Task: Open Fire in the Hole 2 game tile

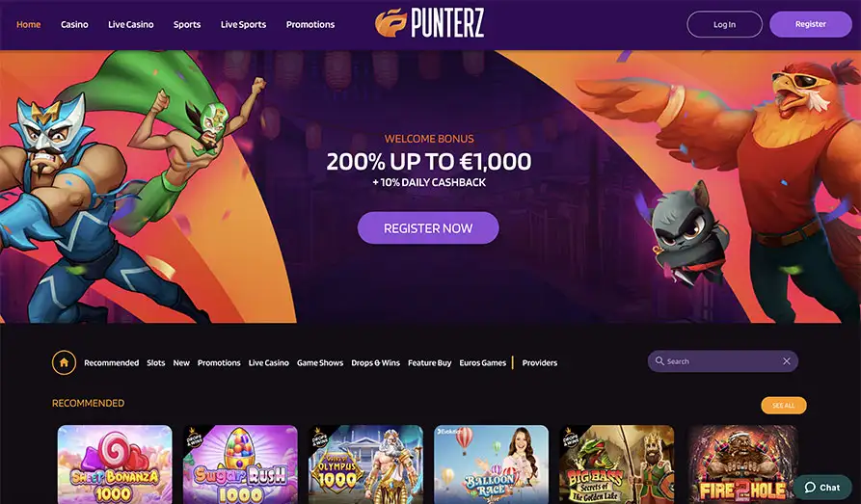Action: 742,464
